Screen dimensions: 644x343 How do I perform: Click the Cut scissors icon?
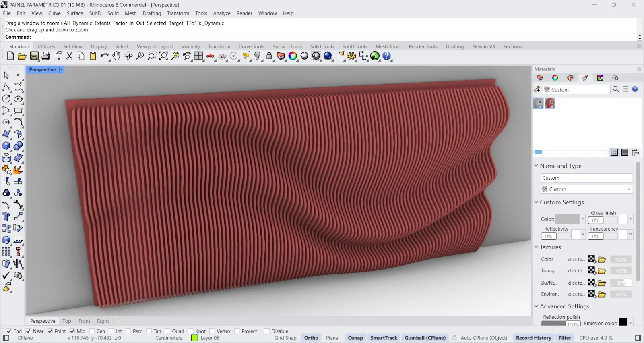69,56
